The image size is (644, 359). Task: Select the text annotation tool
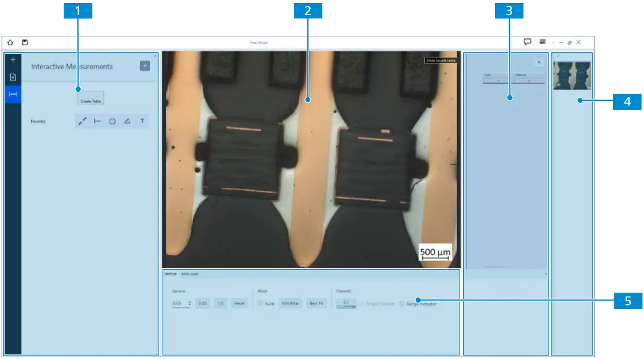142,122
